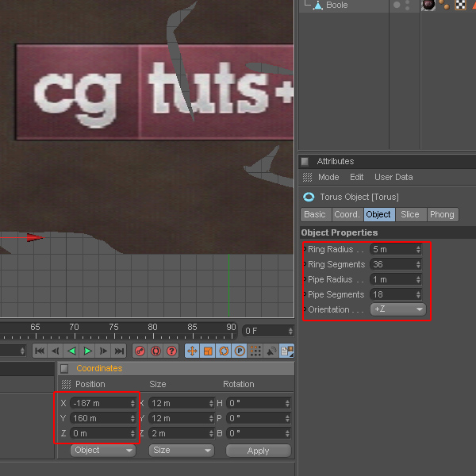The height and width of the screenshot is (476, 476).
Task: Step back to previous frame
Action: 56,351
